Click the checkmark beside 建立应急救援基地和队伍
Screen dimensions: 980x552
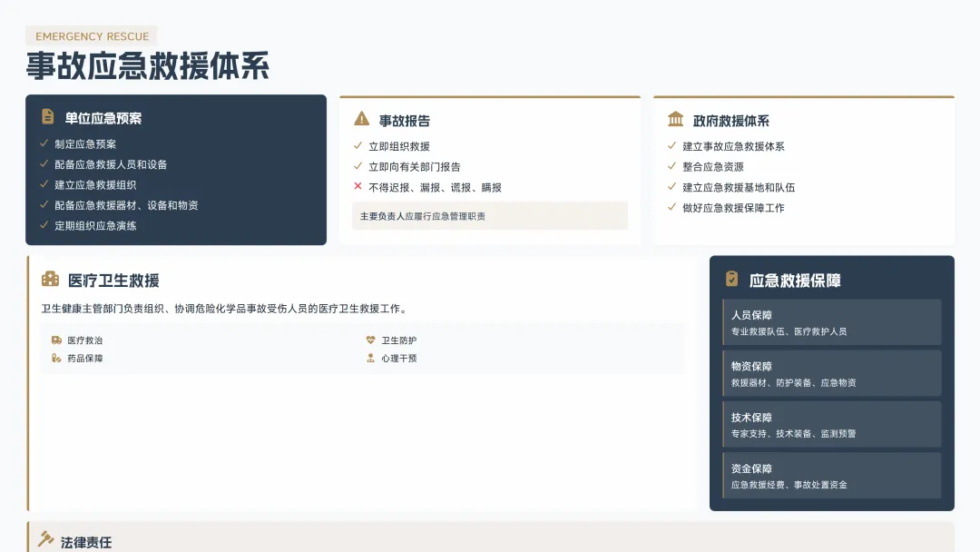671,186
